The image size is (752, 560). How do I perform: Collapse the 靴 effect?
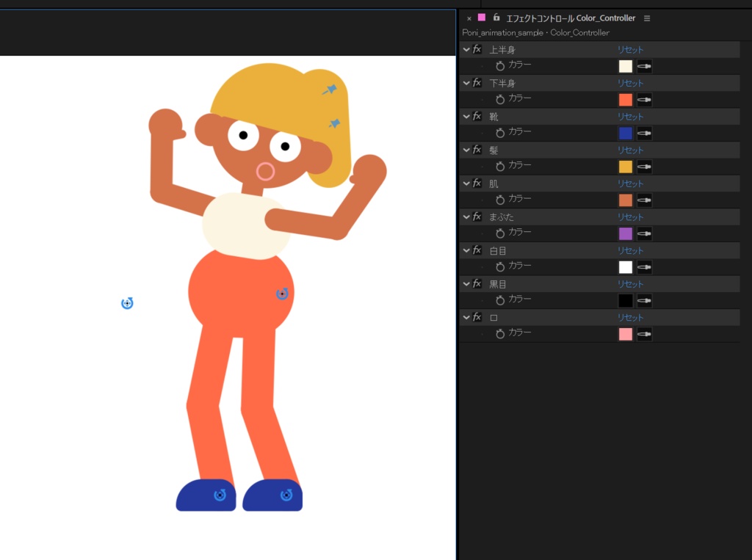[x=467, y=116]
